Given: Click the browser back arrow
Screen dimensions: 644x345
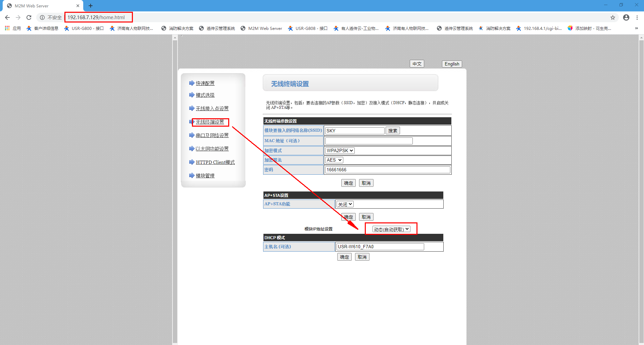Looking at the screenshot, I should (7, 17).
